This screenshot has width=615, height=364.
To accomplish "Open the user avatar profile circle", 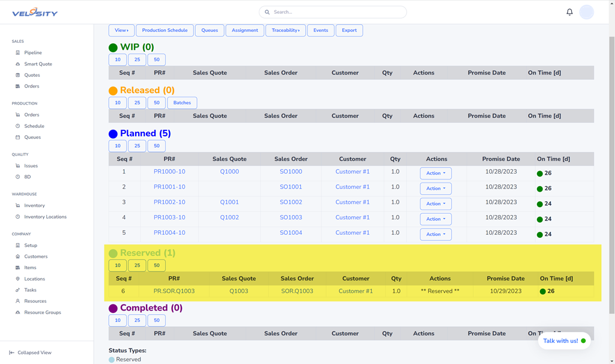I will 586,12.
